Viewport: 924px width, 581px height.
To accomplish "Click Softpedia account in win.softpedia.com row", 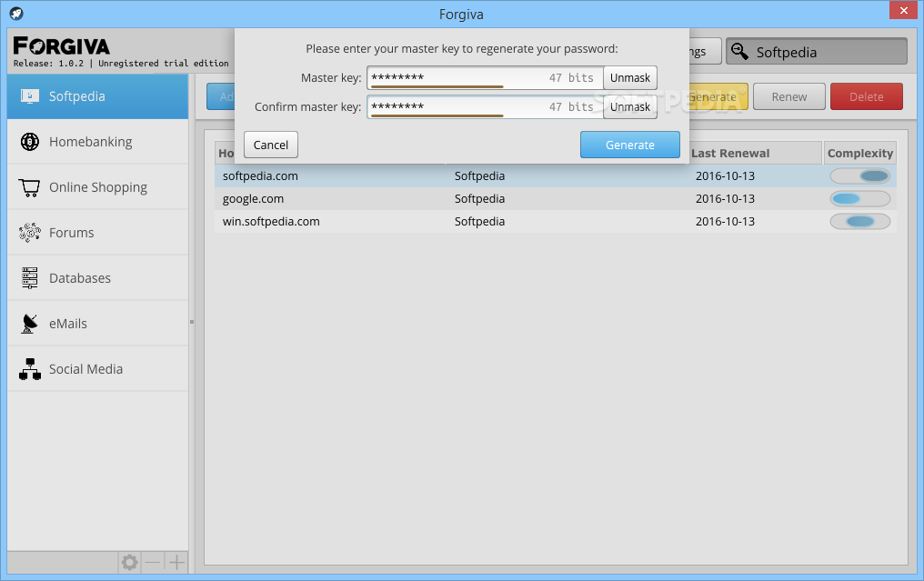I will (479, 222).
